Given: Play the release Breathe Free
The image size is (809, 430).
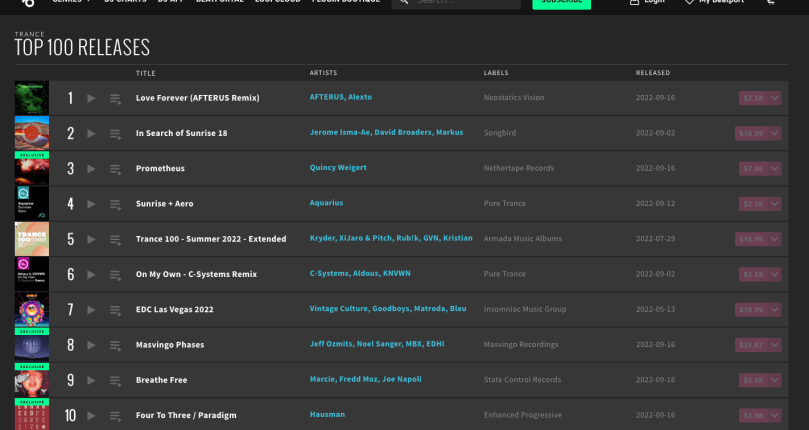Looking at the screenshot, I should tap(91, 380).
